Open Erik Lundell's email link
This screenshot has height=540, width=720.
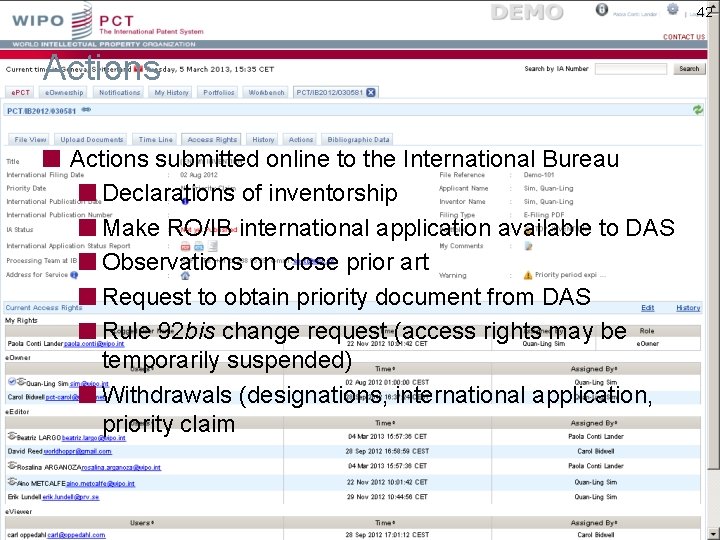71,497
